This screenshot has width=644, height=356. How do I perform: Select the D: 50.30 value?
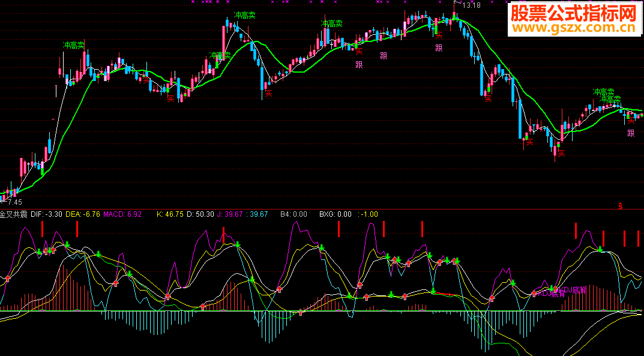200,214
